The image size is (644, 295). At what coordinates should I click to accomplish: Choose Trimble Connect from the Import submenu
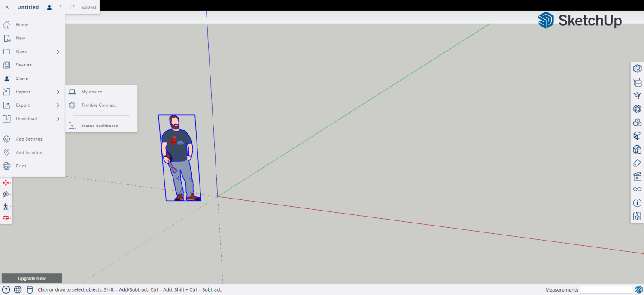(98, 105)
